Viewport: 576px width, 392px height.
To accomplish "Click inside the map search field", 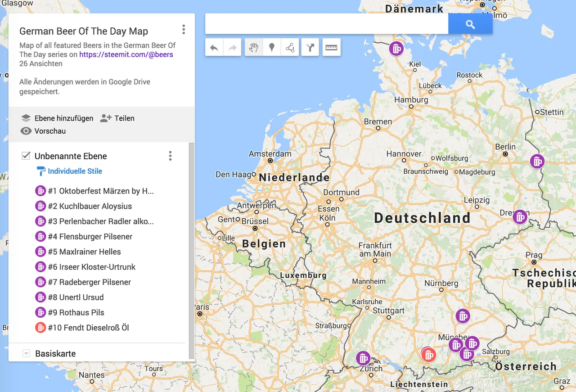I will (326, 24).
